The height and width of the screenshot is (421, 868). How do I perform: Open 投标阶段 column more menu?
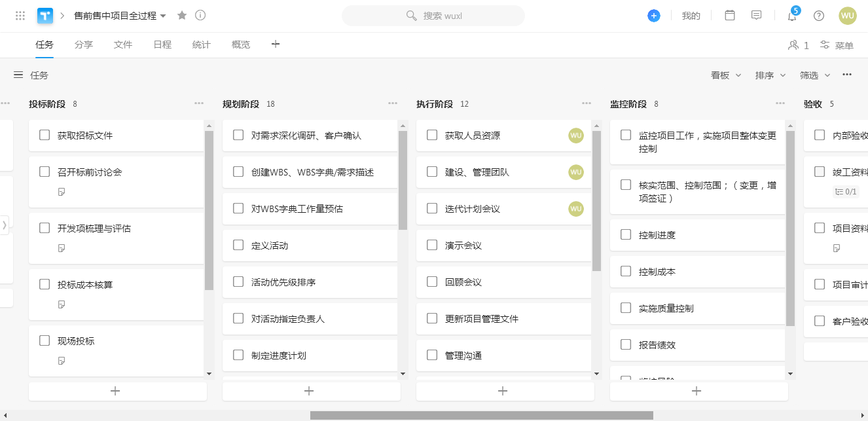[x=199, y=103]
